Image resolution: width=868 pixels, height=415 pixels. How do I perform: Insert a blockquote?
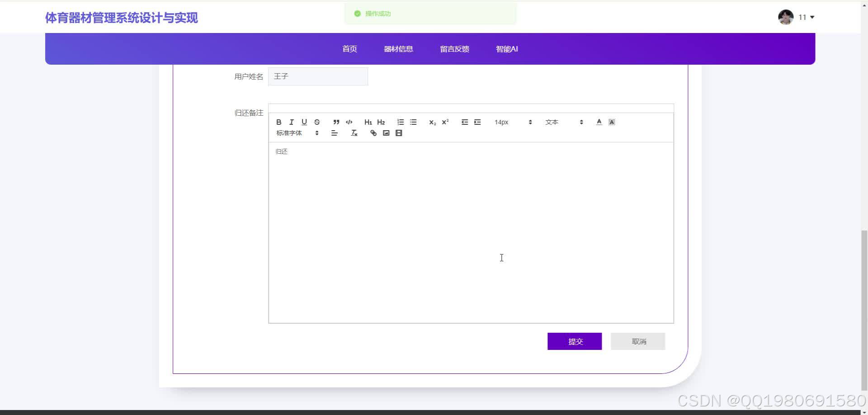tap(336, 122)
